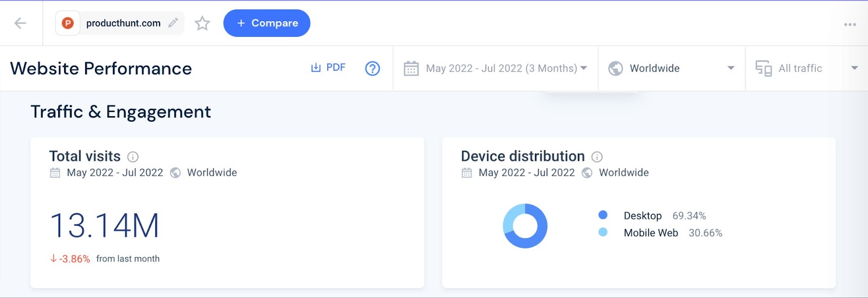Open the May 2022 - Jul 2022 date dropdown
This screenshot has width=868, height=298.
pos(496,68)
